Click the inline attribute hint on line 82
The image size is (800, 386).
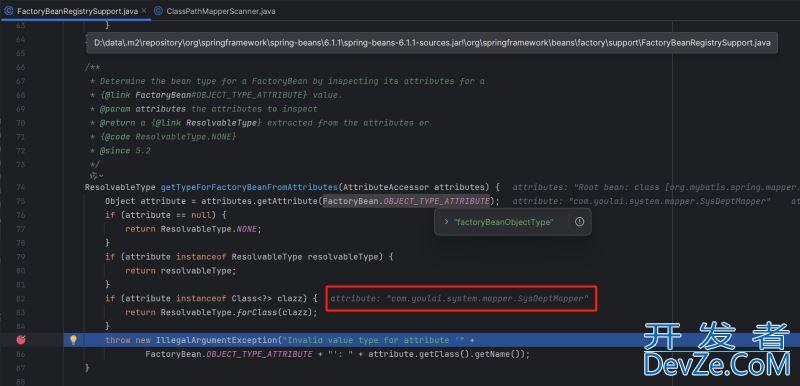pyautogui.click(x=459, y=298)
